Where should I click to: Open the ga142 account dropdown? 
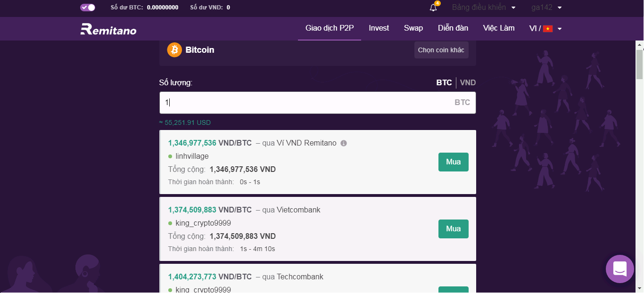coord(547,8)
